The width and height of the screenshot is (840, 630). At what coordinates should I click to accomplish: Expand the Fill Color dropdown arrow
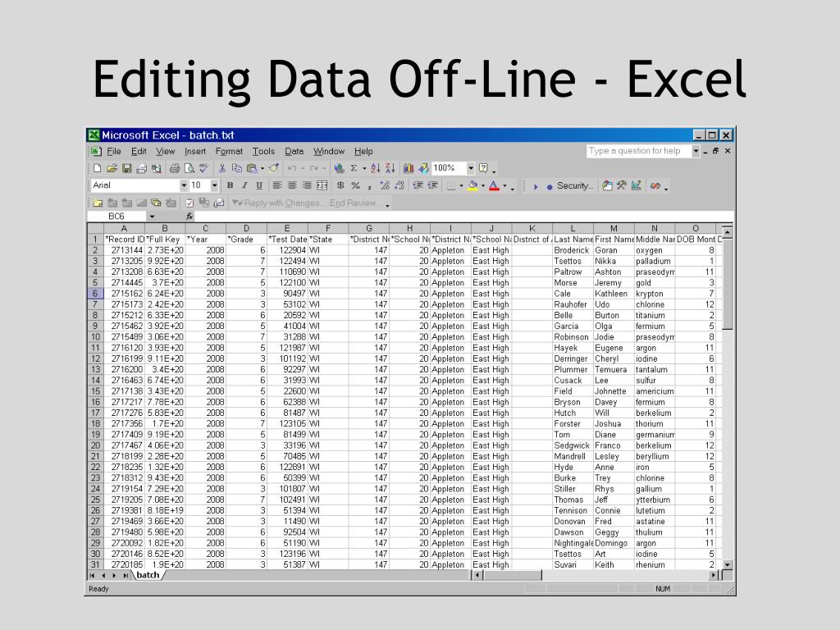click(x=482, y=186)
